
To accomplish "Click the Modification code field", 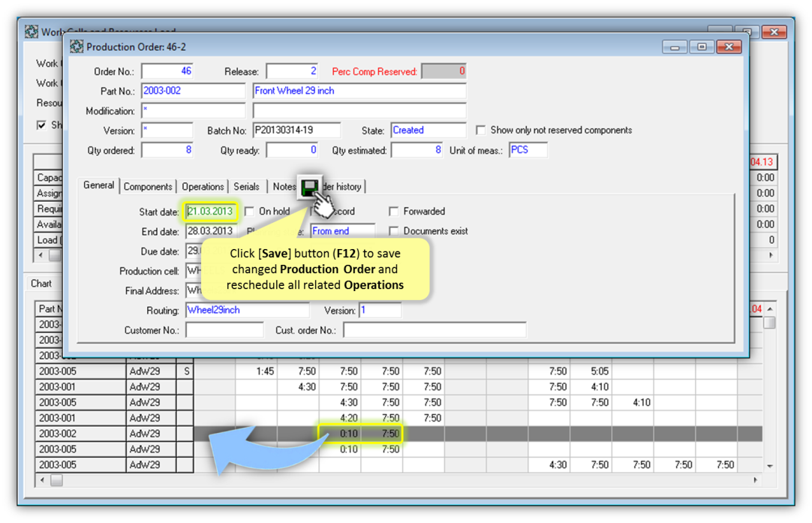I will coord(193,111).
